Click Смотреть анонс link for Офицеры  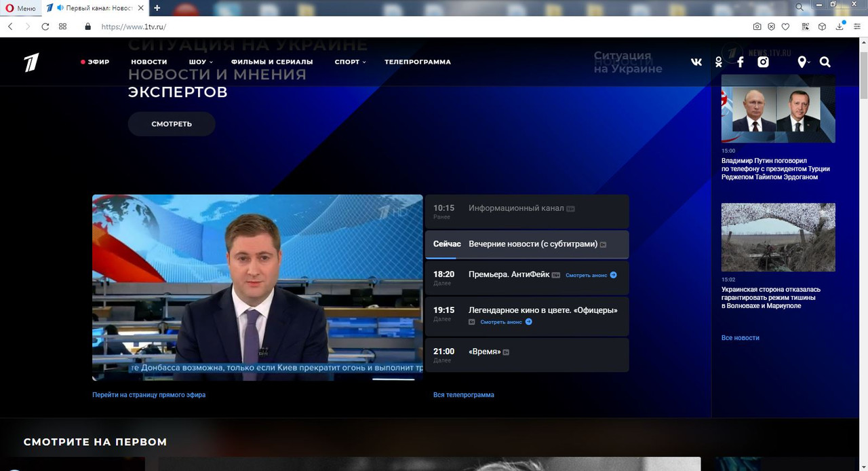pyautogui.click(x=501, y=322)
